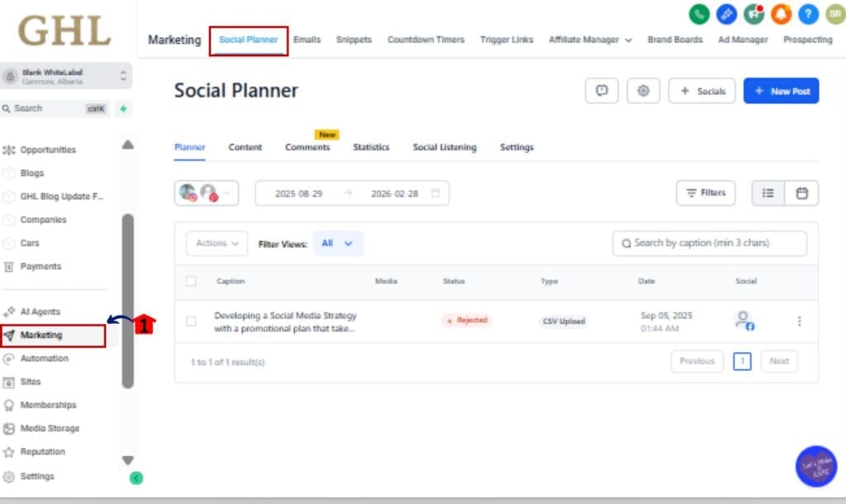
Task: Select the checkbox for the rejected post
Action: (x=191, y=321)
